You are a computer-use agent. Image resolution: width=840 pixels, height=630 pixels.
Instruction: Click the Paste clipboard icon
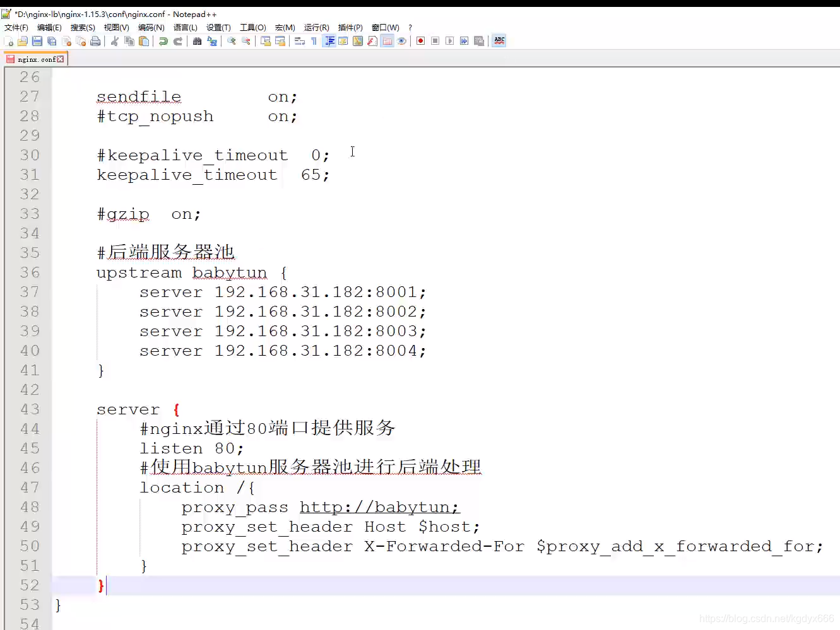[x=144, y=41]
